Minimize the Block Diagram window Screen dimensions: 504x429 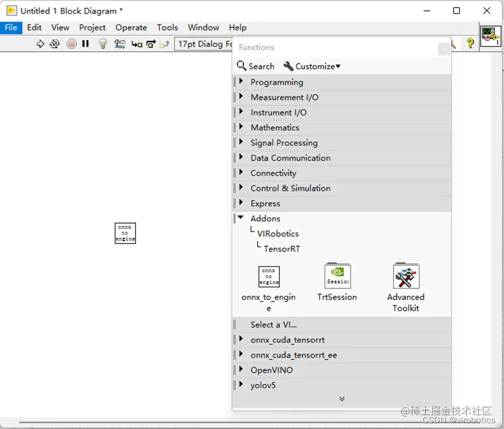pyautogui.click(x=427, y=11)
